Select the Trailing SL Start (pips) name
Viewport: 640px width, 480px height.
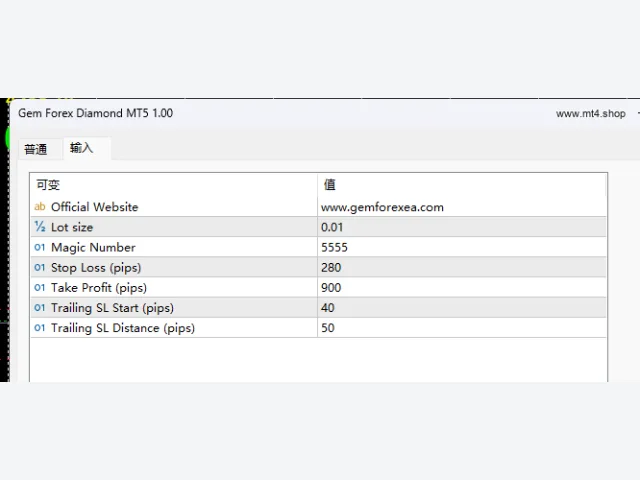[112, 308]
